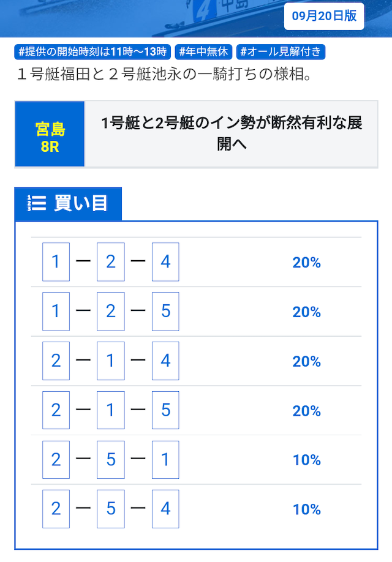The width and height of the screenshot is (392, 562).
Task: Select first-place boat 1 in 1-2-4 row
Action: click(x=56, y=261)
